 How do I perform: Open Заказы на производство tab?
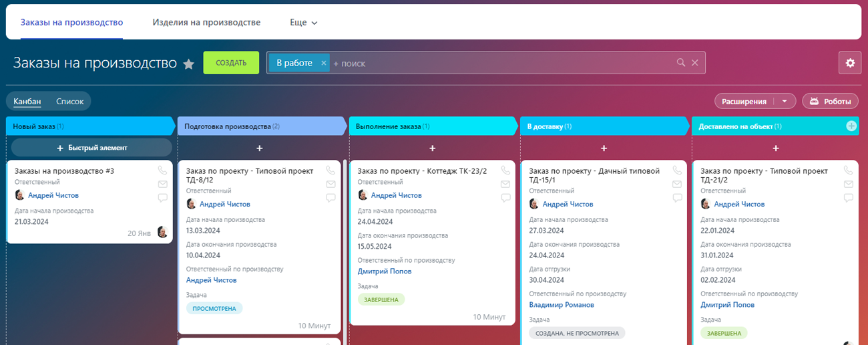tap(71, 23)
